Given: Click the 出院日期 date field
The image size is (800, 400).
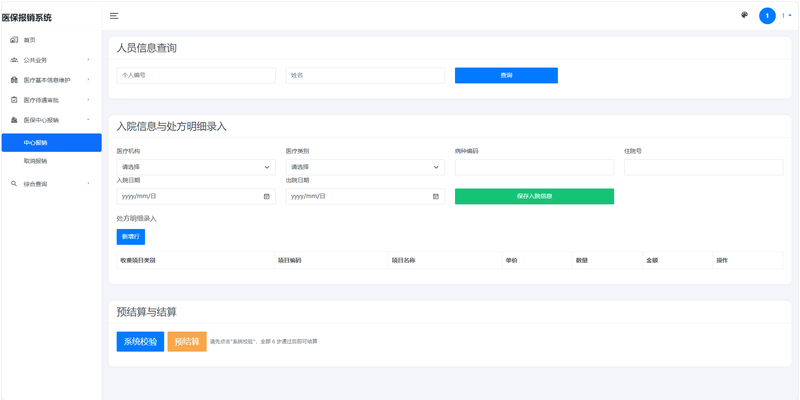Looking at the screenshot, I should 365,196.
